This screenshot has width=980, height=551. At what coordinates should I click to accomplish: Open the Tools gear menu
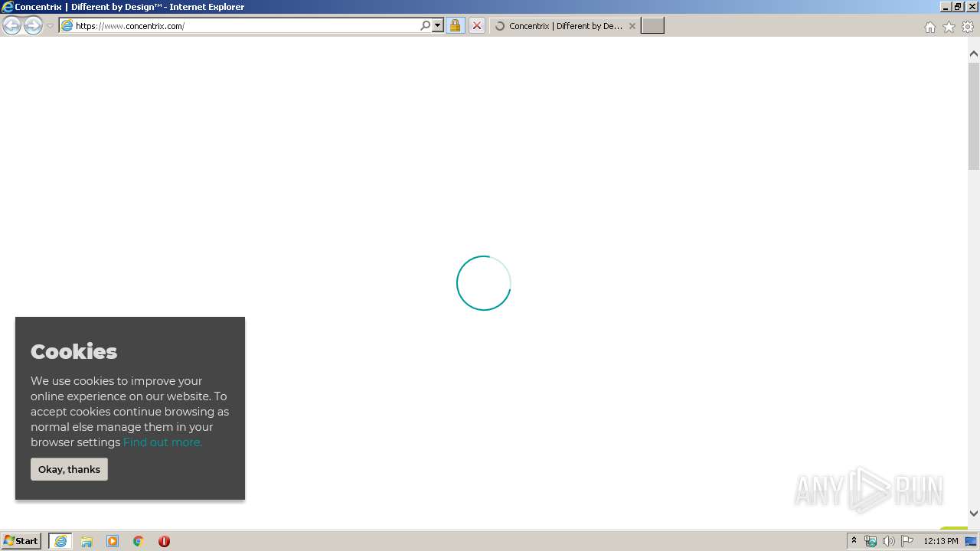pyautogui.click(x=968, y=27)
